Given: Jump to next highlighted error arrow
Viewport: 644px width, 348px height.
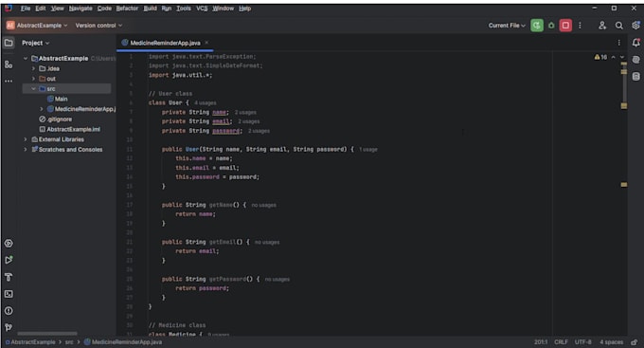Looking at the screenshot, I should (622, 57).
